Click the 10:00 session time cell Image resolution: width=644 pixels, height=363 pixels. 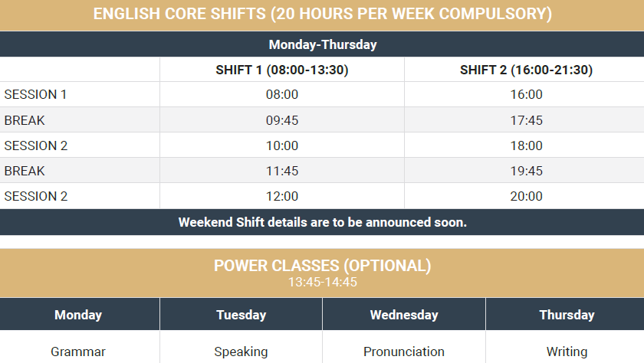click(x=282, y=146)
